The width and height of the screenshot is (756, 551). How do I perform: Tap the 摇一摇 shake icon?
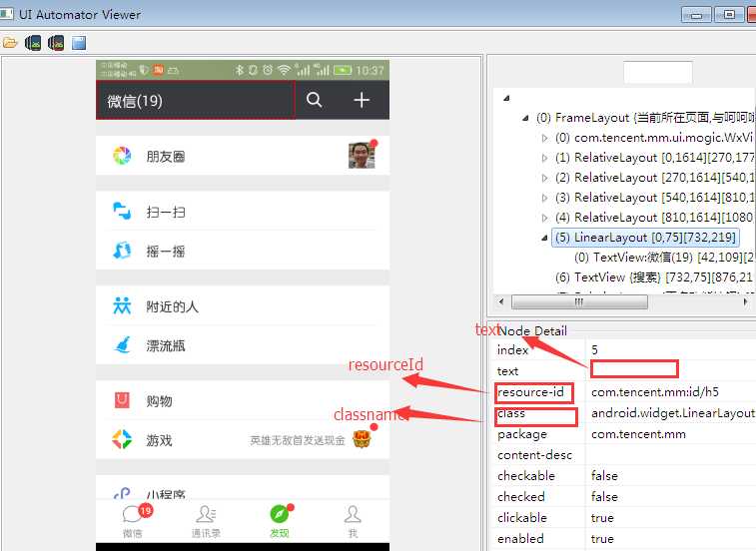(122, 251)
